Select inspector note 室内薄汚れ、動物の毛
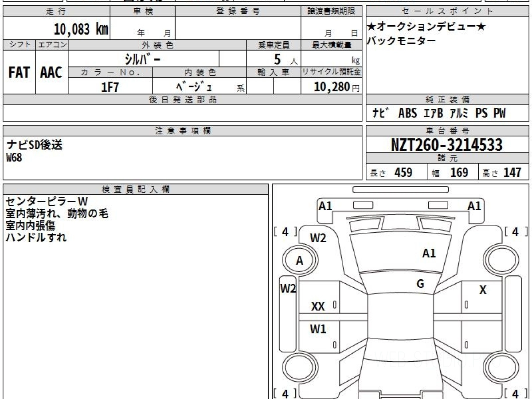 [x=57, y=214]
